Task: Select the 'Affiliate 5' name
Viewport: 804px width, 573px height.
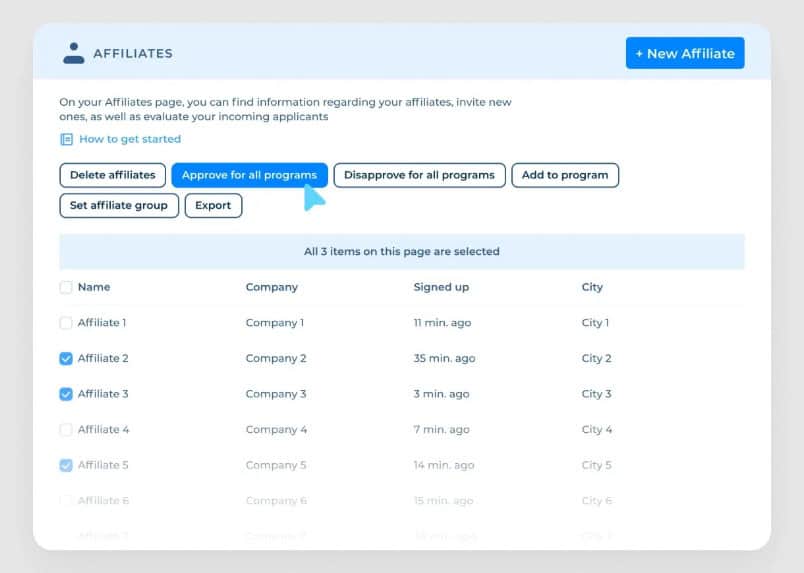Action: [103, 465]
